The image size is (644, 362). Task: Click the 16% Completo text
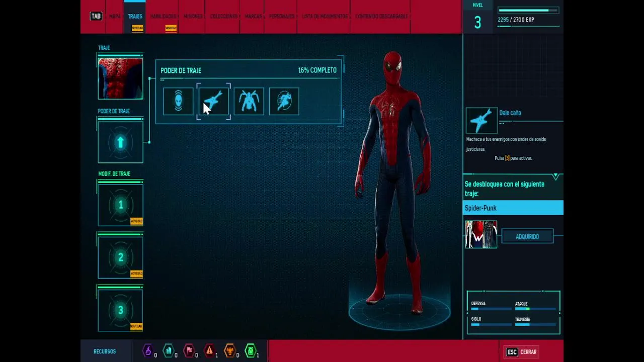pos(317,70)
